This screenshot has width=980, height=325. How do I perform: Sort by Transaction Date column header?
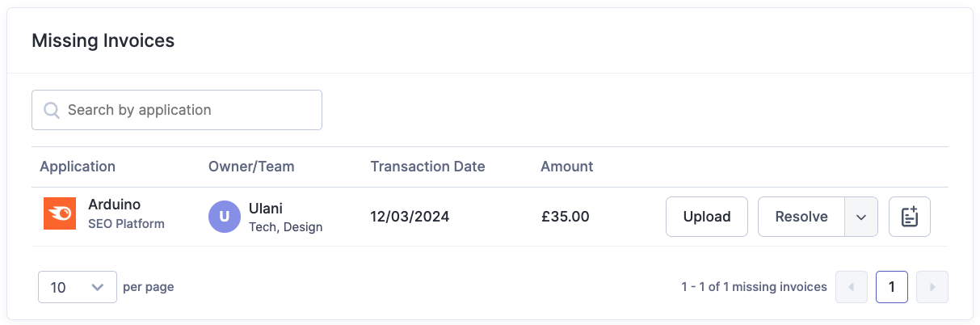pyautogui.click(x=428, y=167)
